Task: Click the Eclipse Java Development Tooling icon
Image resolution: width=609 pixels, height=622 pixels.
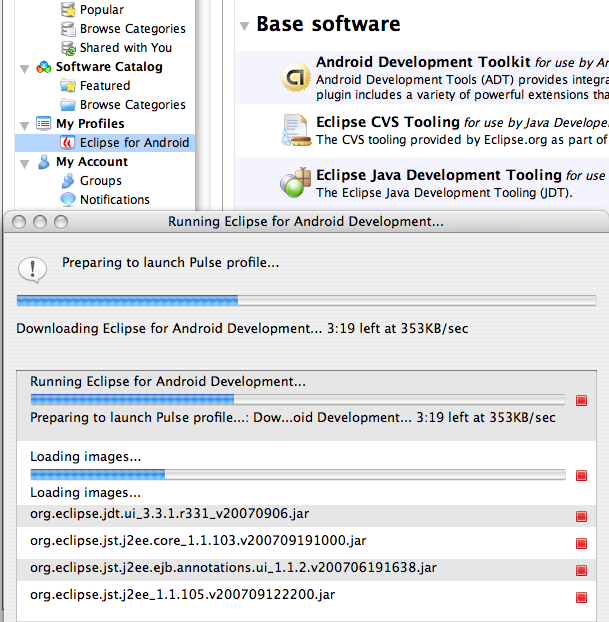Action: [x=295, y=183]
